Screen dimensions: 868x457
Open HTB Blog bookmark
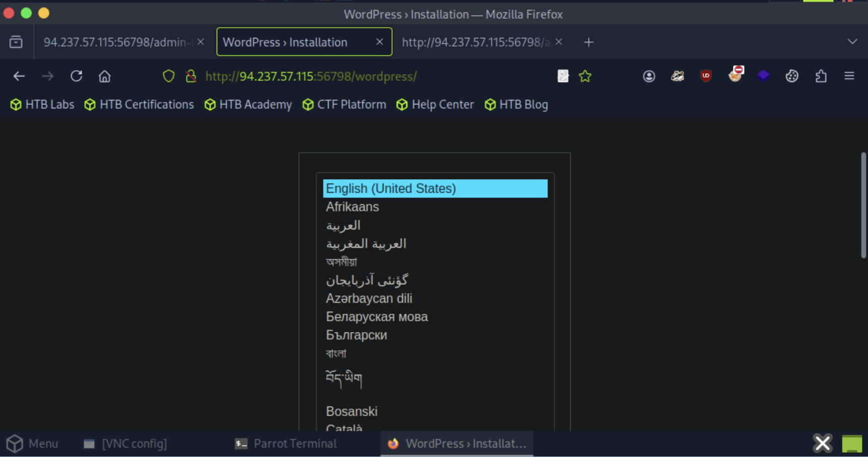(516, 104)
